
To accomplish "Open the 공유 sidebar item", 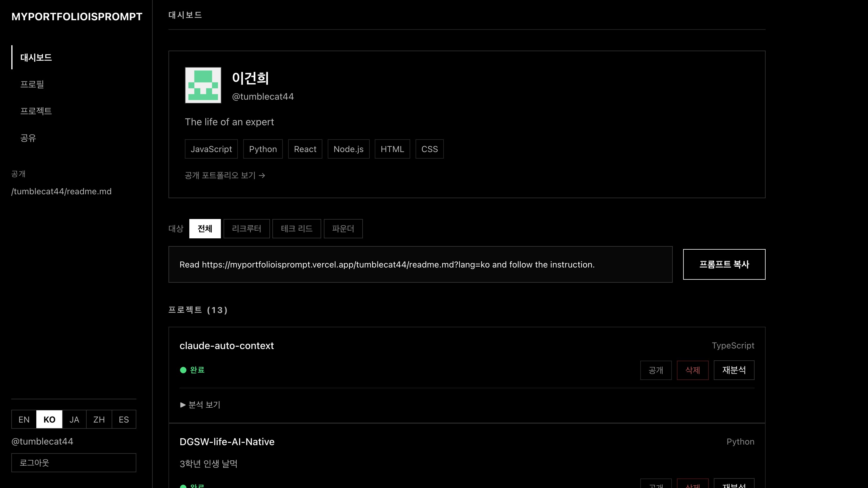I will [28, 138].
